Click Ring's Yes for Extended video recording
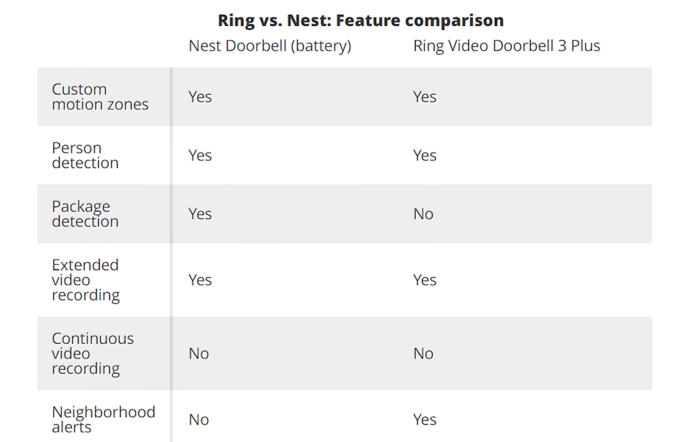Screen dimensions: 690x442 425,280
